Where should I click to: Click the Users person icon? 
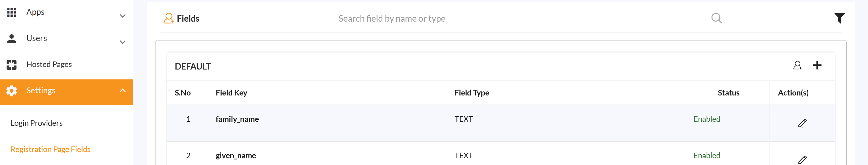[x=11, y=39]
